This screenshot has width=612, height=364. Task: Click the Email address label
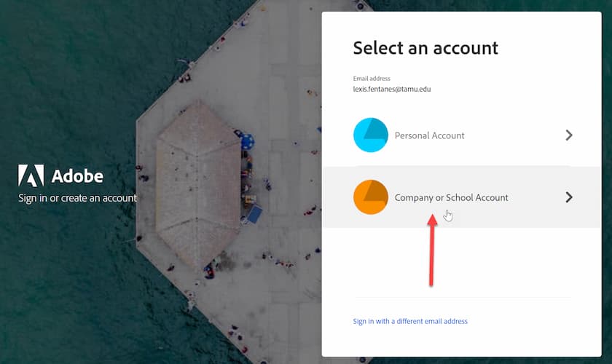(x=372, y=79)
